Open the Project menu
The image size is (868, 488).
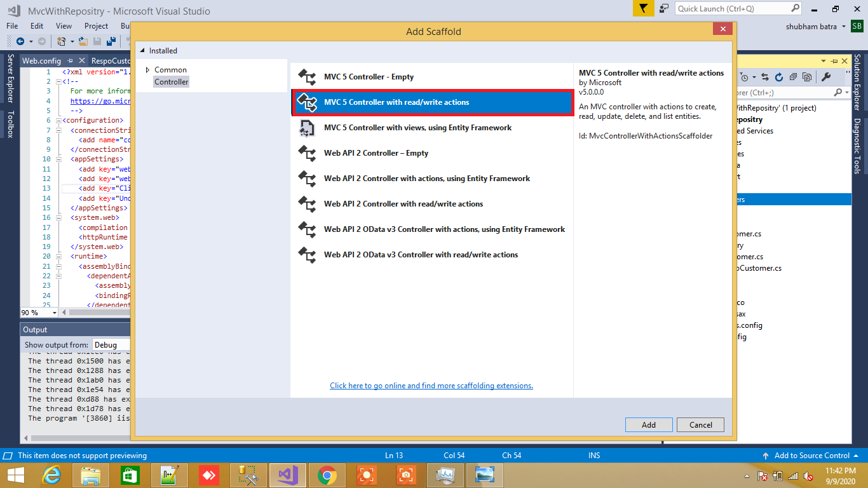coord(96,26)
